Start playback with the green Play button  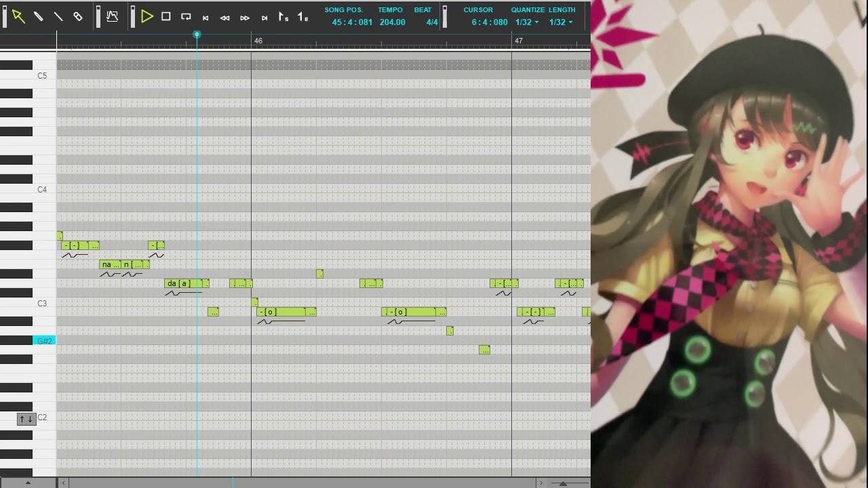(x=147, y=17)
